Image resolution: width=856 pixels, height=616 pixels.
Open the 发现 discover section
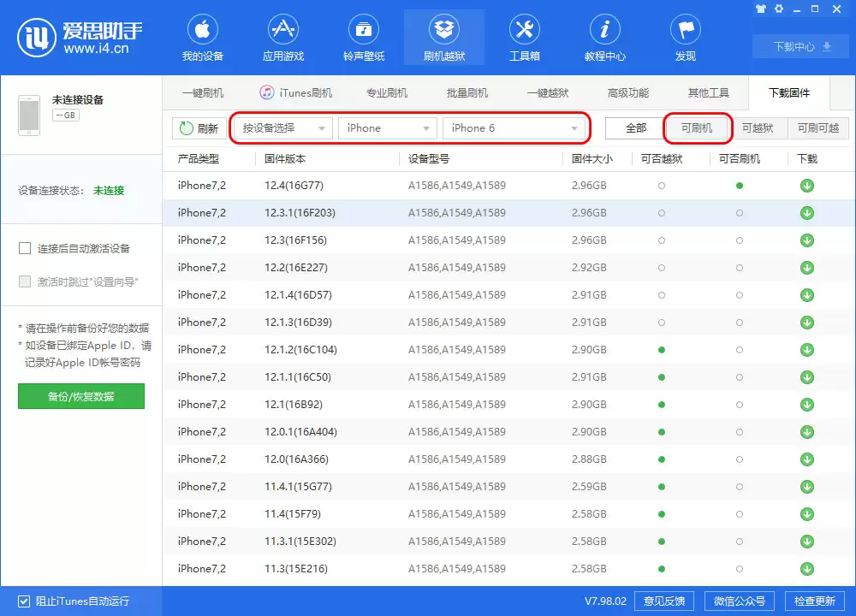coord(686,38)
